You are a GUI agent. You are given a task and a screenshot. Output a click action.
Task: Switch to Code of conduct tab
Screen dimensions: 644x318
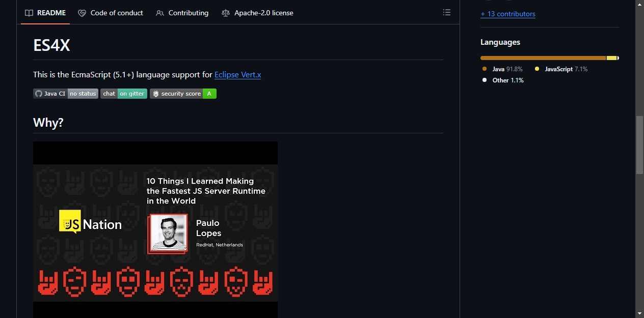point(111,13)
